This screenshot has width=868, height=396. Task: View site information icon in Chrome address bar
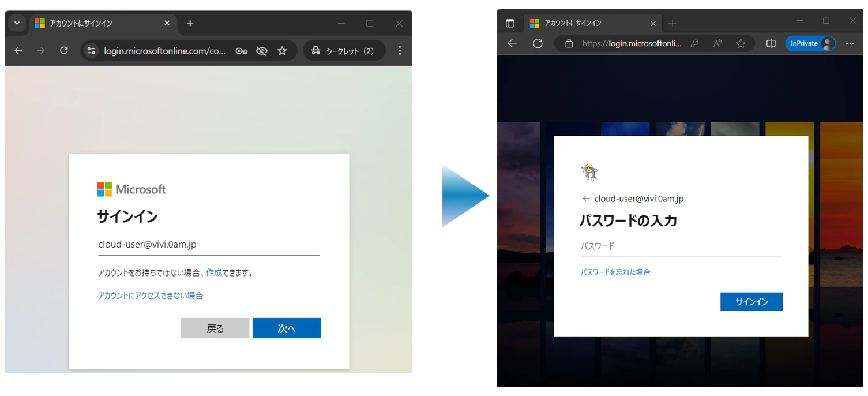91,51
